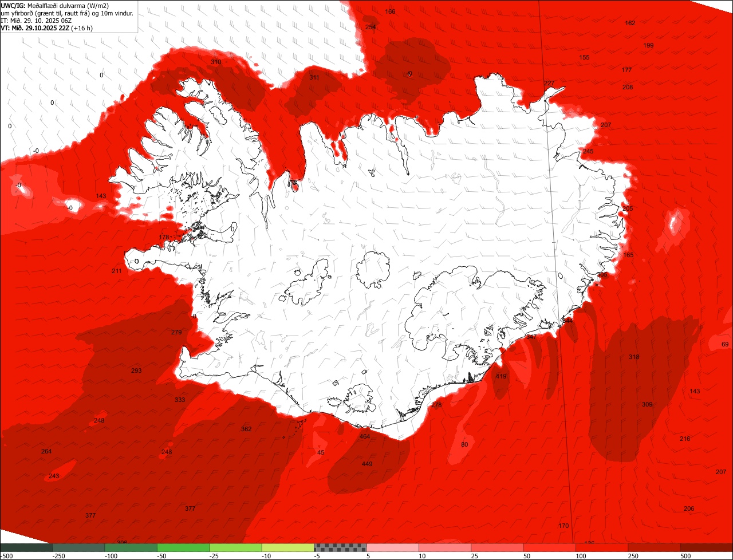Select the value 170 near the bottom edge
The height and width of the screenshot is (560, 733).
pos(563,526)
